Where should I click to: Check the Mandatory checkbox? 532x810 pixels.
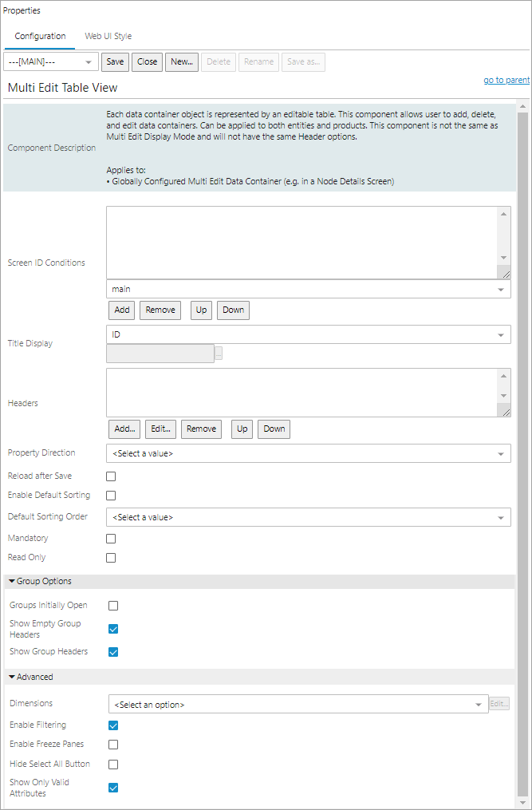(x=112, y=538)
